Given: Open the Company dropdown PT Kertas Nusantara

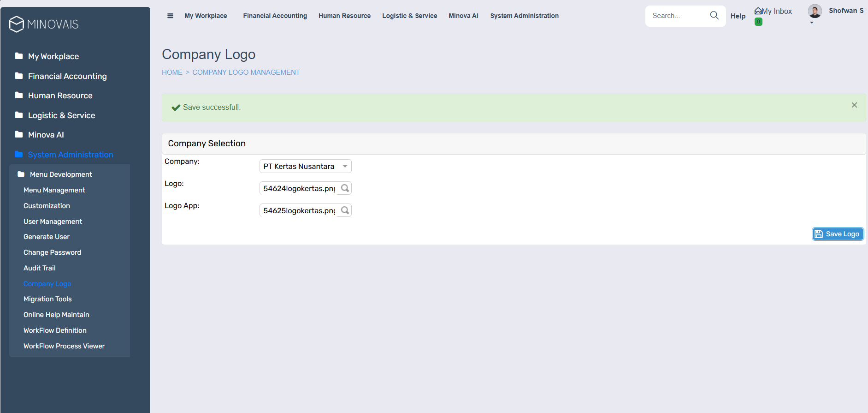Looking at the screenshot, I should (305, 166).
